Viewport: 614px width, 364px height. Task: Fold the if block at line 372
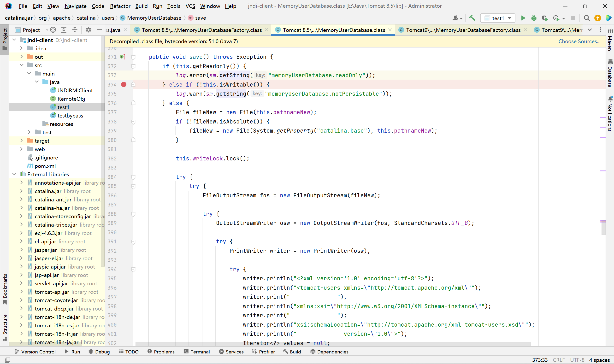pyautogui.click(x=133, y=66)
